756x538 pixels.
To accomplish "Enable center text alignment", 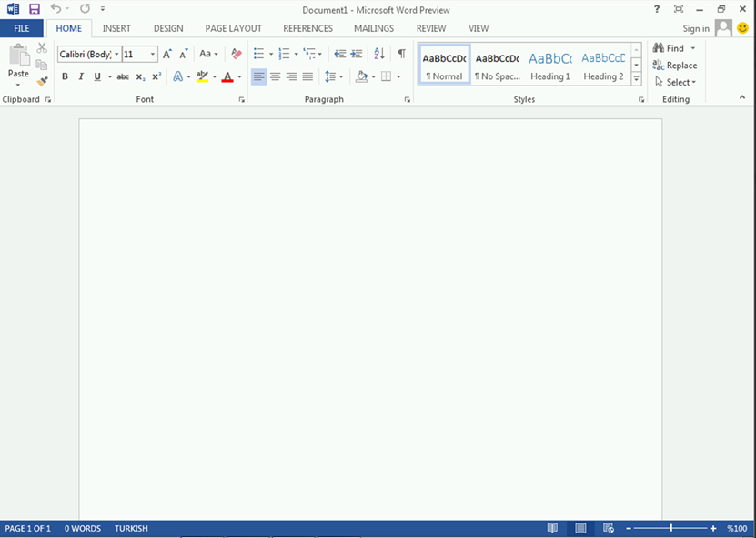I will (275, 77).
